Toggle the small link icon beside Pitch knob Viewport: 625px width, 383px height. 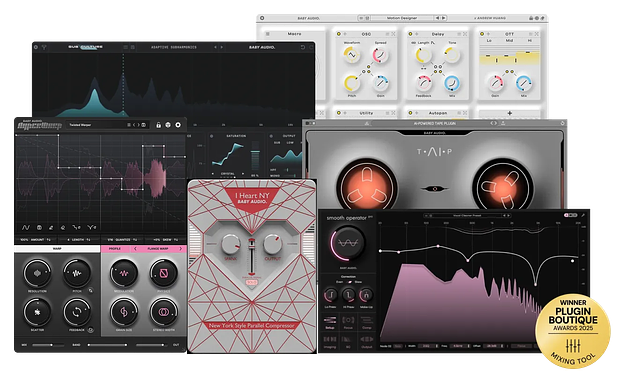click(91, 291)
